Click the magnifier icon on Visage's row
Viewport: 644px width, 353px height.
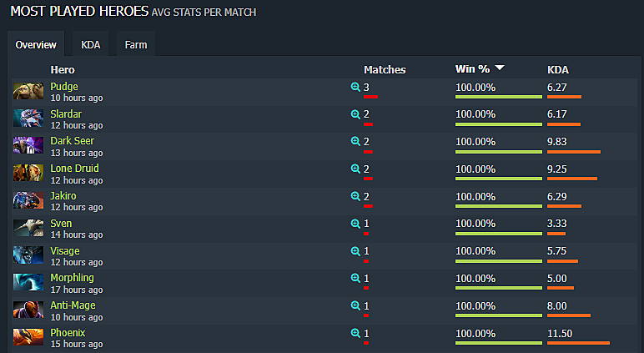(355, 250)
